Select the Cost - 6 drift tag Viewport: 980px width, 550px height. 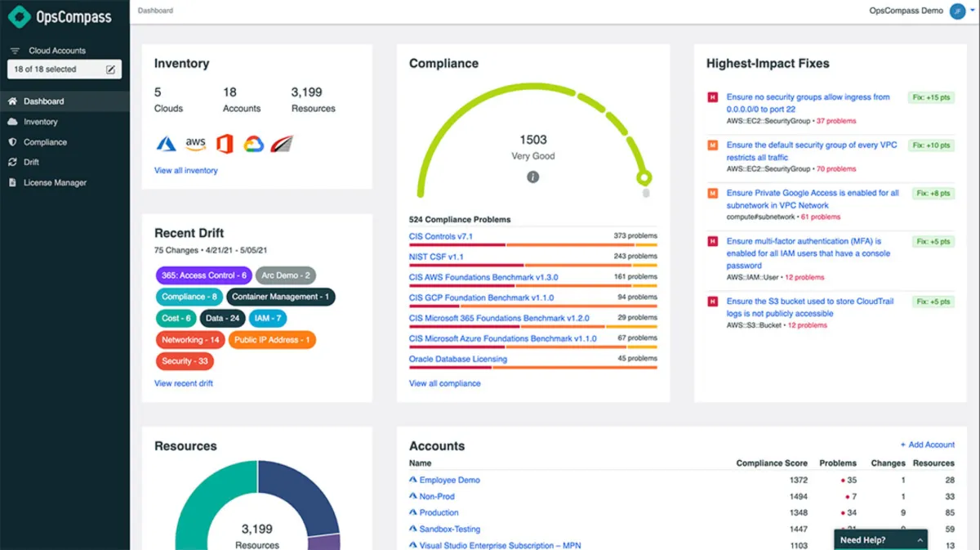click(176, 318)
